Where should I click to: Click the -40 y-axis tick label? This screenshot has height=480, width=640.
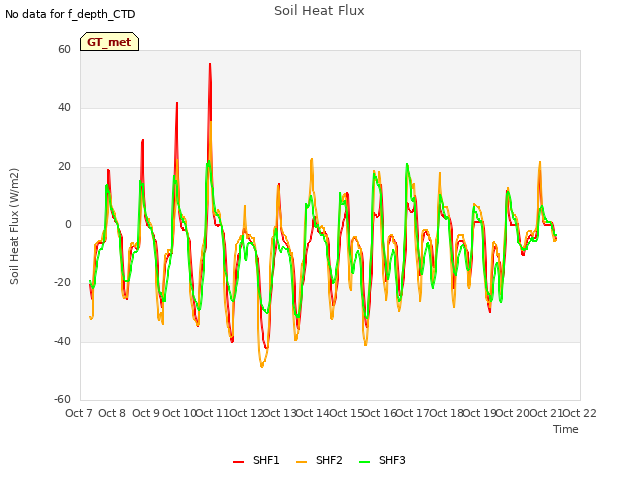(x=63, y=341)
